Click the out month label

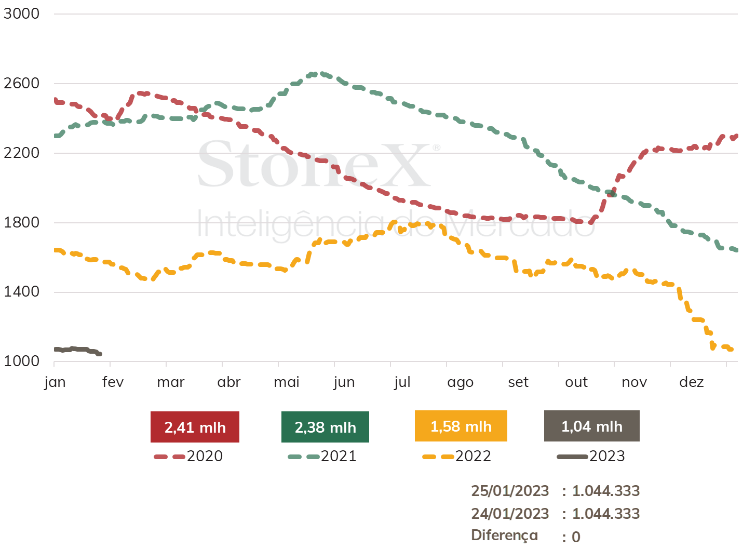[576, 383]
